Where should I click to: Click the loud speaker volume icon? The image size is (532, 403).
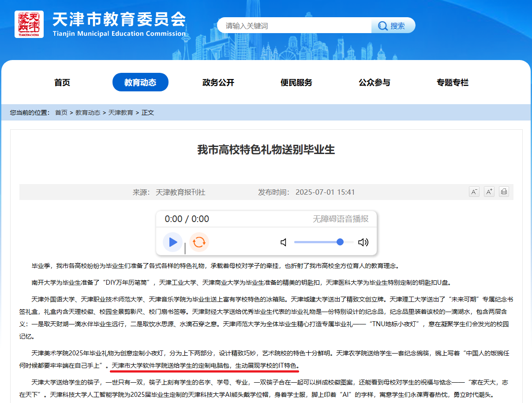point(363,242)
